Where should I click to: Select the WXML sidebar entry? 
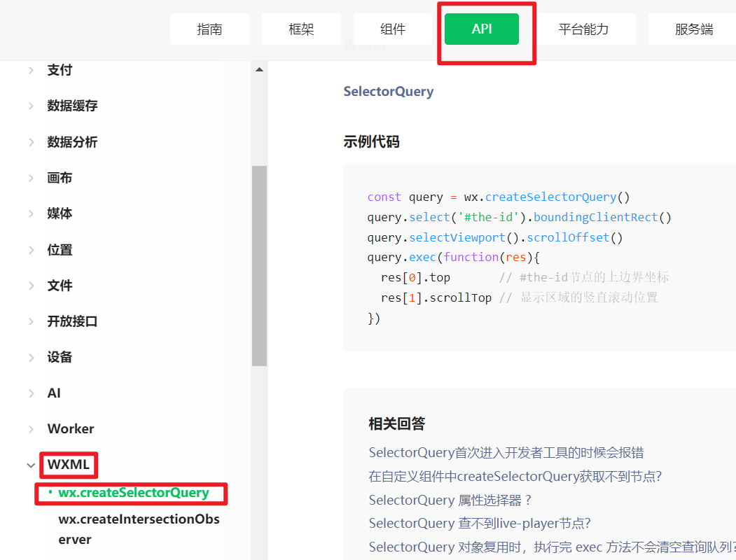tap(69, 465)
